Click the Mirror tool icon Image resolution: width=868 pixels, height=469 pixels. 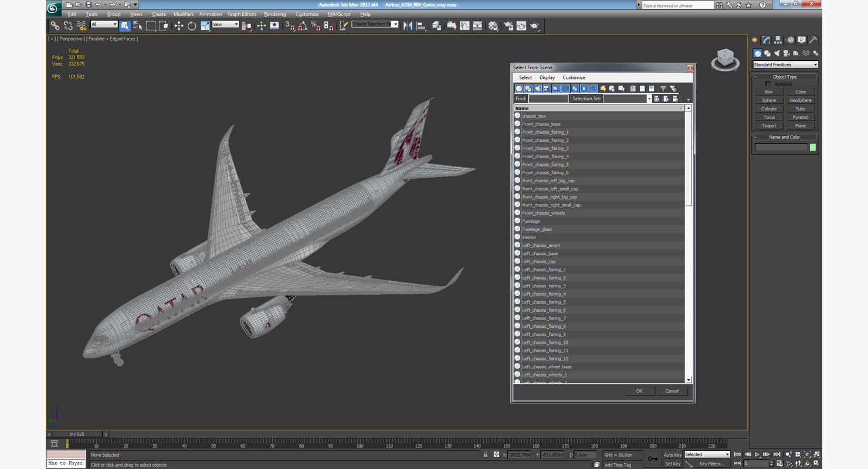[408, 26]
